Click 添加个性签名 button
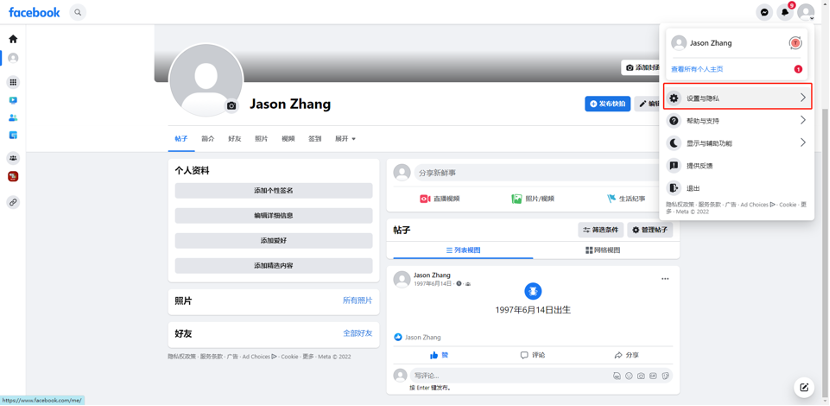This screenshot has width=830, height=406. [x=273, y=190]
